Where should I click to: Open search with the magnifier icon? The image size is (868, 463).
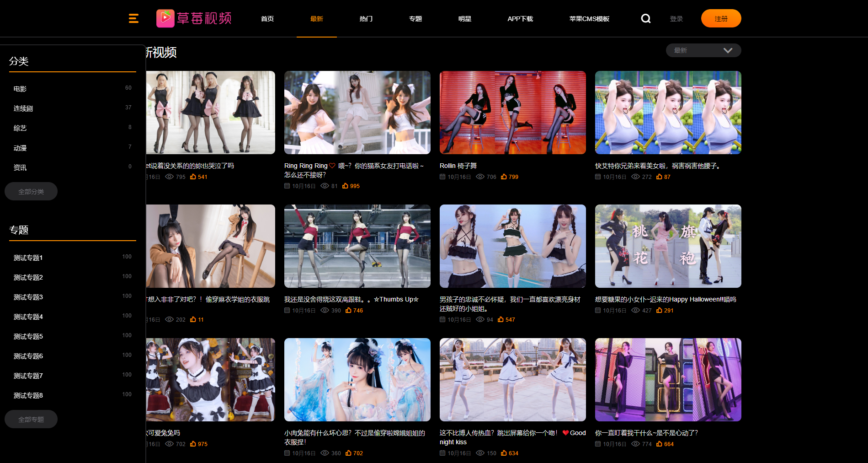point(645,18)
